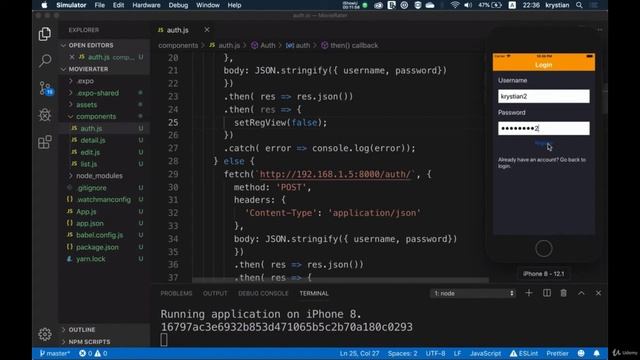Add a new terminal with plus icon

(x=529, y=293)
